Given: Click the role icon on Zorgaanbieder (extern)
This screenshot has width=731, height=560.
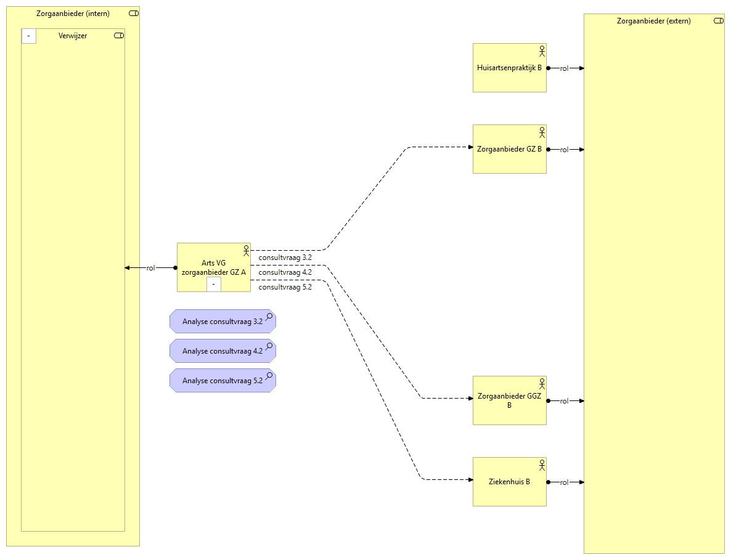Looking at the screenshot, I should click(718, 21).
